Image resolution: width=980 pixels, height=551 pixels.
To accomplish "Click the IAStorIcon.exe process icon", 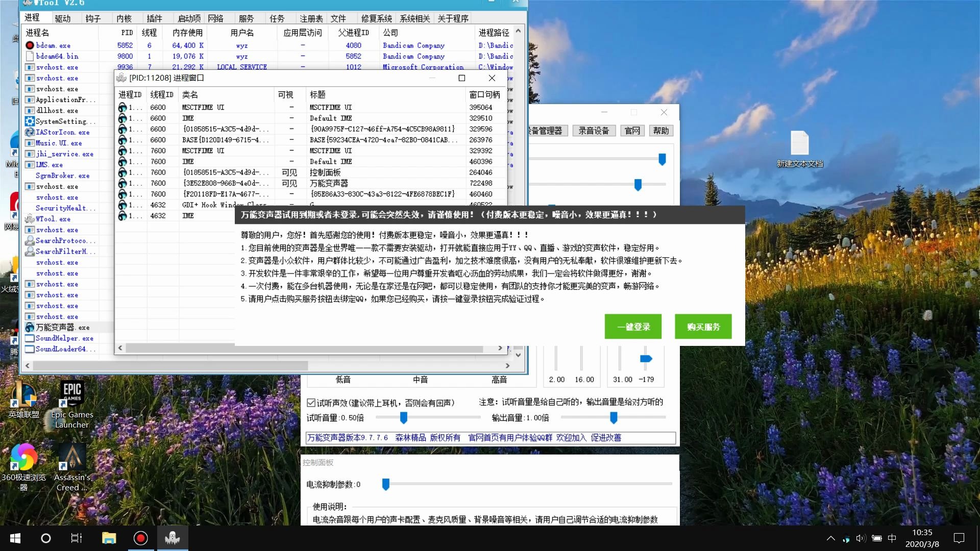I will pyautogui.click(x=30, y=132).
